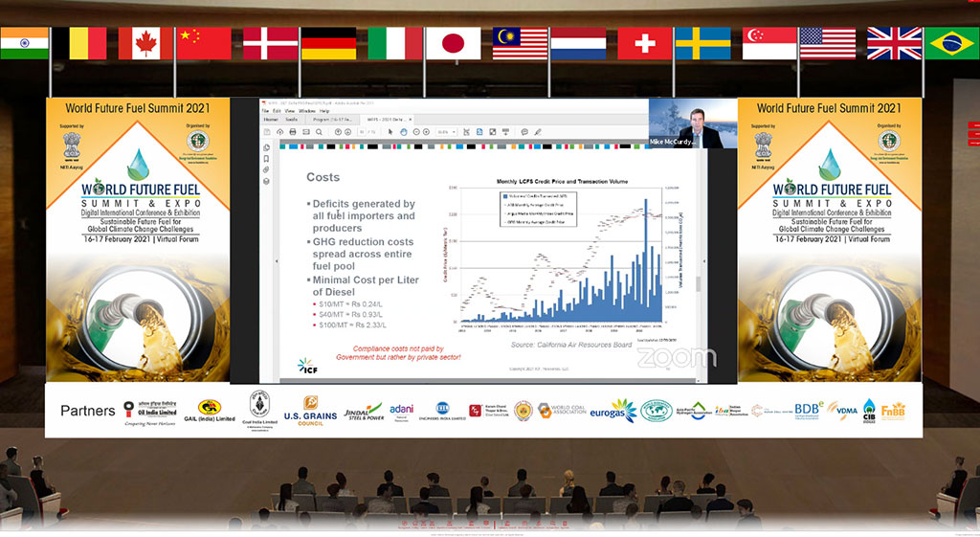Open the zoom percentage dropdown
This screenshot has width=980, height=537.
(454, 132)
